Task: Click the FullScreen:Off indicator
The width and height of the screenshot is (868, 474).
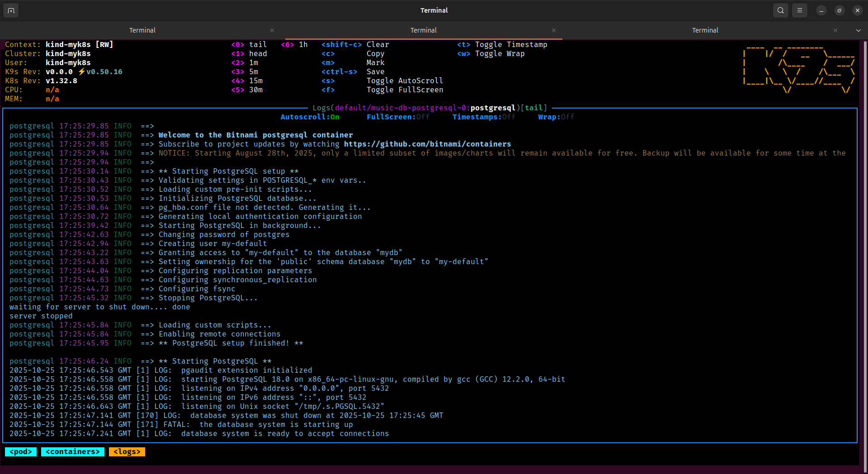Action: coord(398,117)
